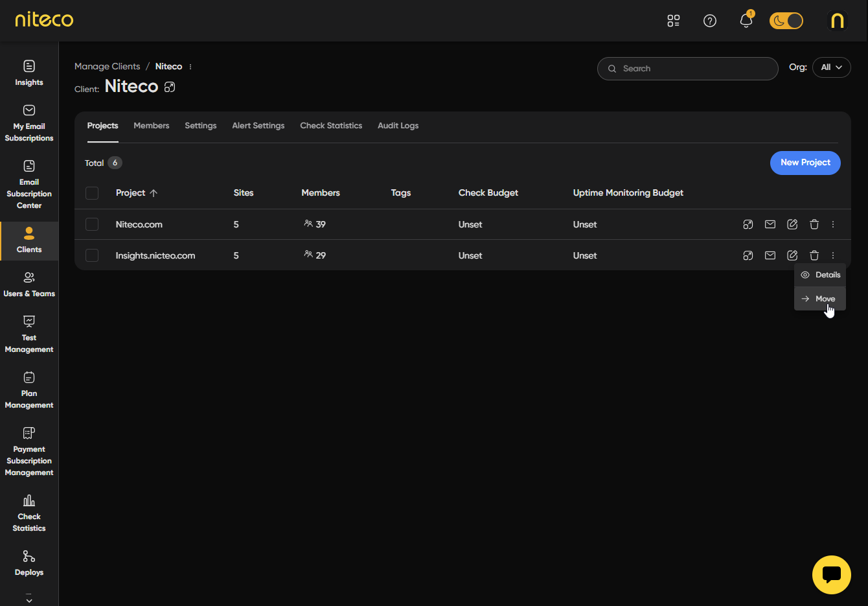The width and height of the screenshot is (868, 606).
Task: Open Deploys from the sidebar
Action: [29, 563]
